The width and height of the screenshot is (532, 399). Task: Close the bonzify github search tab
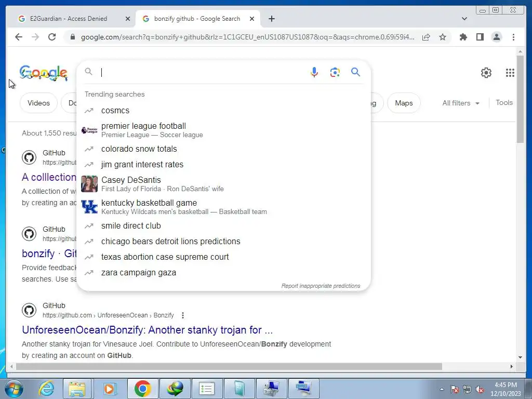(x=252, y=19)
